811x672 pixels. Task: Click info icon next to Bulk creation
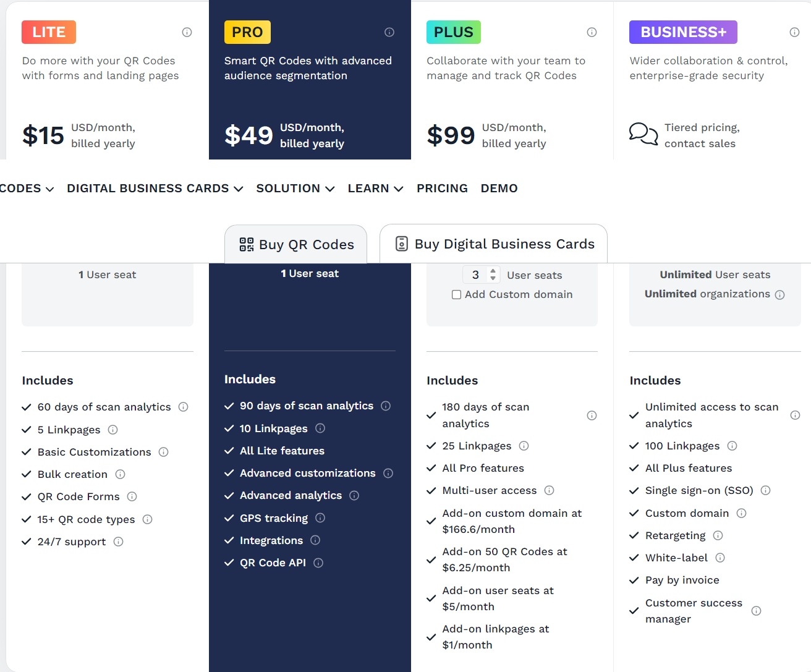121,474
